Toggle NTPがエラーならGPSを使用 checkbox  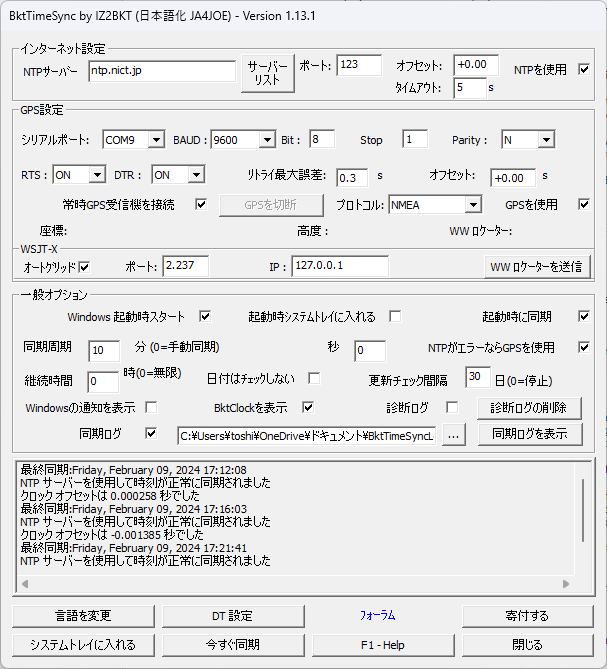pos(584,347)
